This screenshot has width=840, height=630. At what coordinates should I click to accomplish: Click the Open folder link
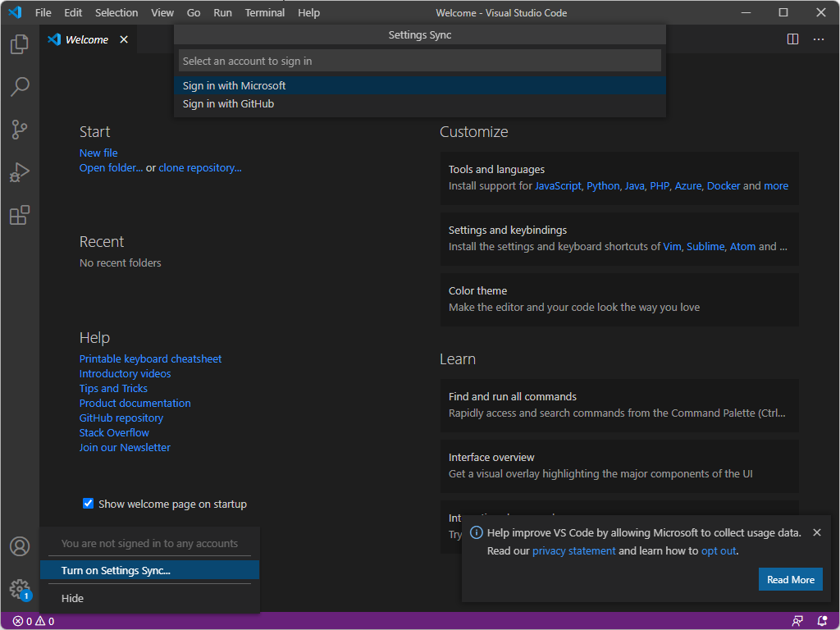coord(111,167)
